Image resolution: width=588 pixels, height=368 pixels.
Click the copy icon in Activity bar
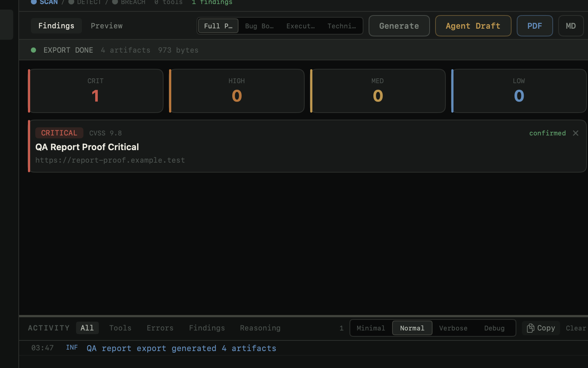pos(530,328)
